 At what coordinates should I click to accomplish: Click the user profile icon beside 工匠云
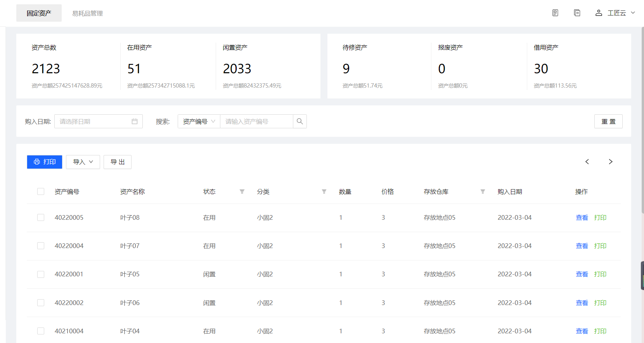pos(599,13)
